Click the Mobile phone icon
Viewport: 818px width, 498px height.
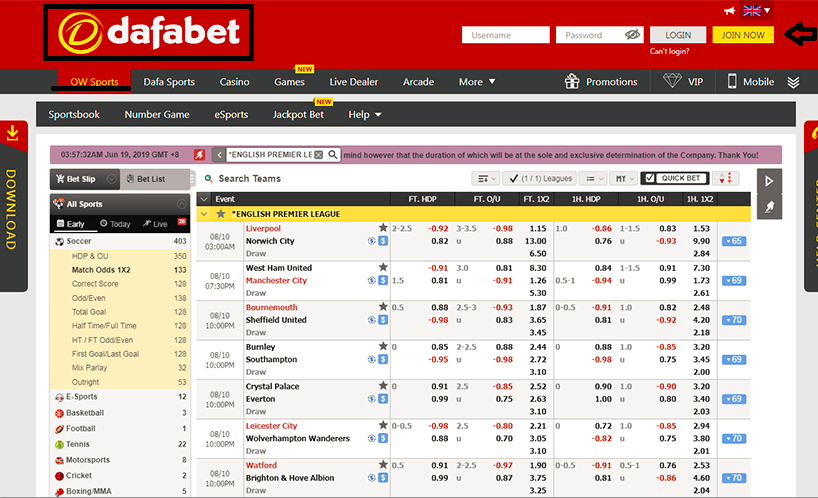(x=732, y=81)
